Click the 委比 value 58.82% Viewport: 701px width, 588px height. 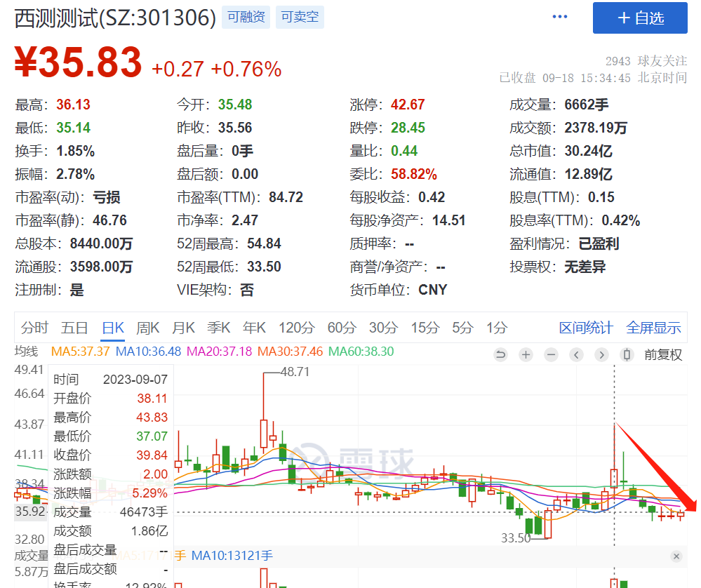[x=414, y=175]
